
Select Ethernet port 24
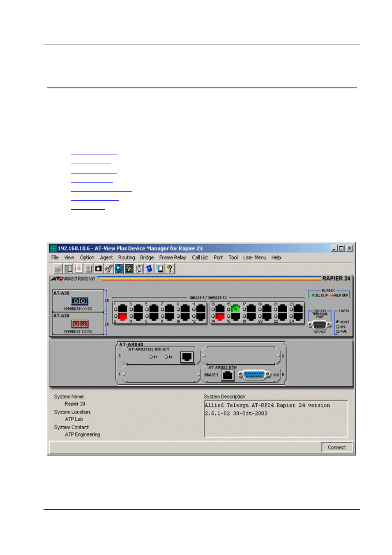click(298, 317)
